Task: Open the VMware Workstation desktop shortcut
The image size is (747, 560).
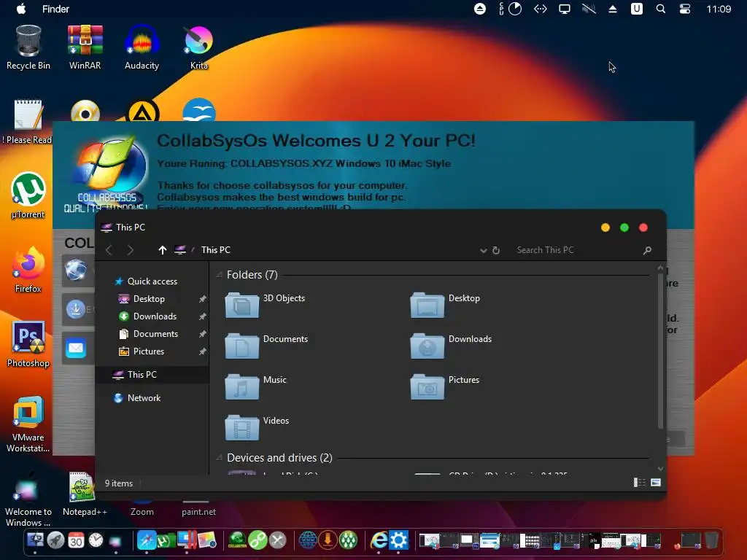Action: 28,424
